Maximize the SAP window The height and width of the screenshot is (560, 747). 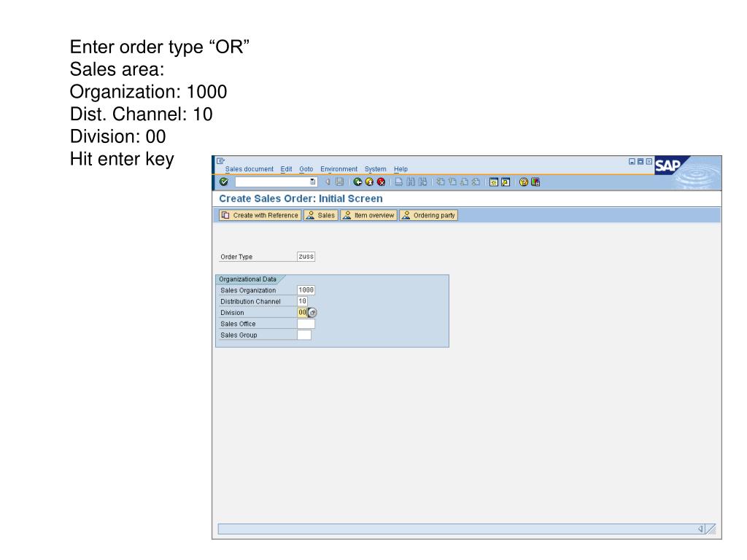tap(640, 161)
